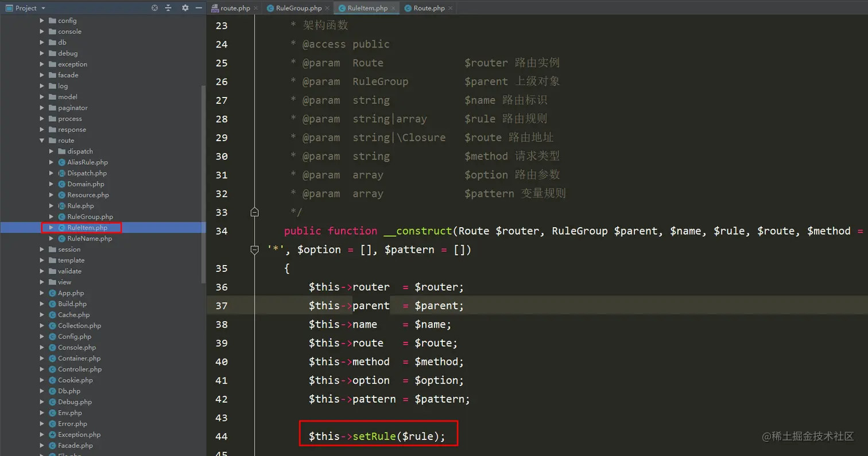Close the RuleItem.php tab
The width and height of the screenshot is (868, 456).
tap(393, 8)
